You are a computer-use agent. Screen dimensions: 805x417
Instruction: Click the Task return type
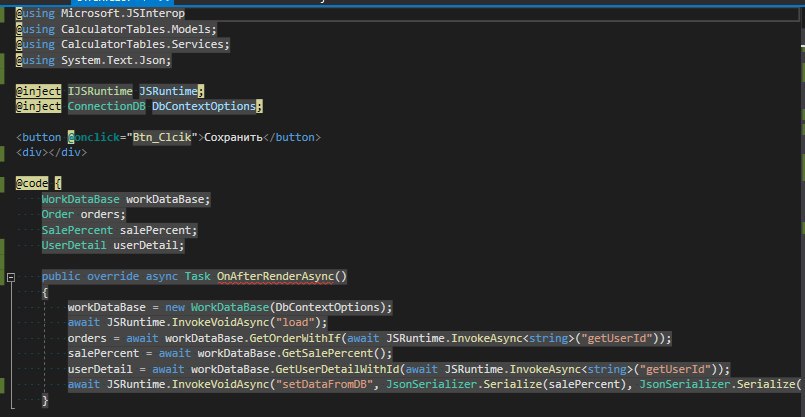point(198,277)
